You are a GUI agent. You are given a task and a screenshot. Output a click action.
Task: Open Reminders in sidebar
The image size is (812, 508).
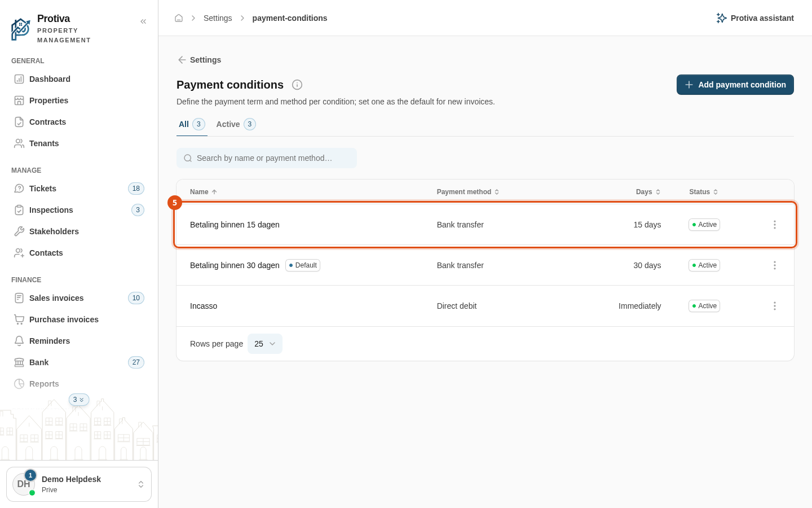click(x=79, y=341)
